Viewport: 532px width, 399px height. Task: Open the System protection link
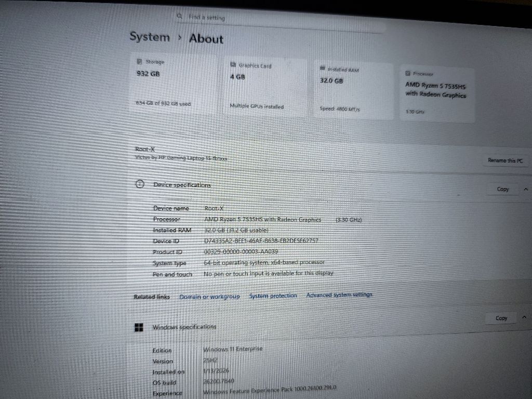[x=273, y=296]
